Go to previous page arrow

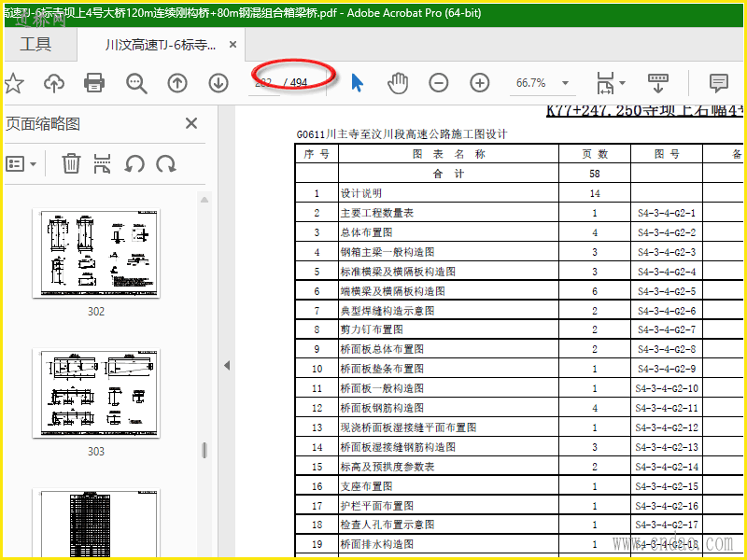[x=177, y=83]
